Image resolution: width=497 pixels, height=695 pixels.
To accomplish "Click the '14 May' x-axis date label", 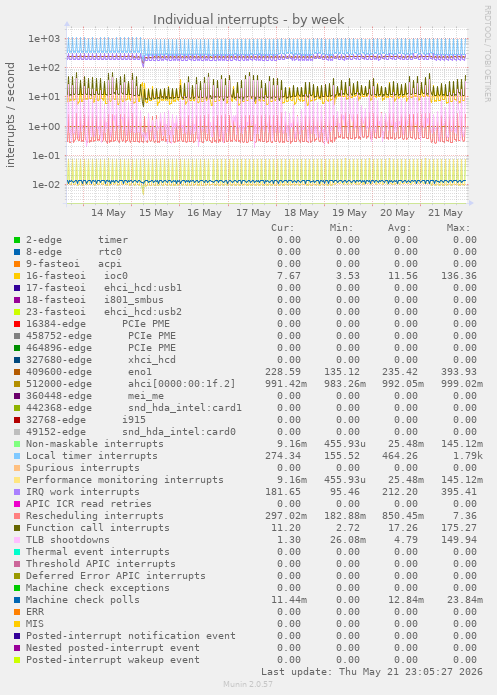I will 108,213.
